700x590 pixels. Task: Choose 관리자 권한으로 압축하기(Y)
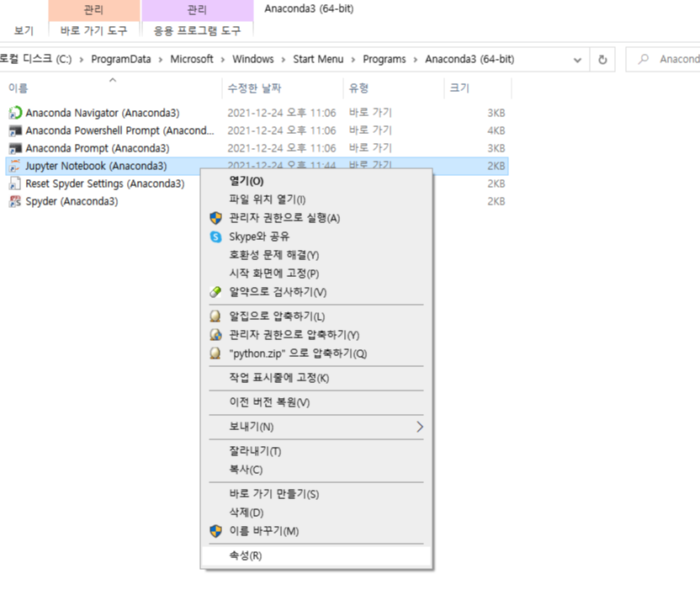(x=316, y=334)
